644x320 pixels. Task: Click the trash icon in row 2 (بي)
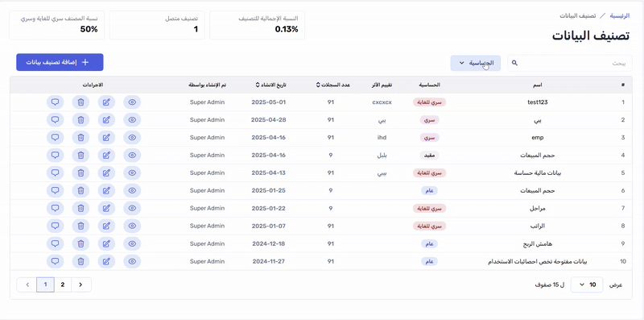click(x=80, y=119)
